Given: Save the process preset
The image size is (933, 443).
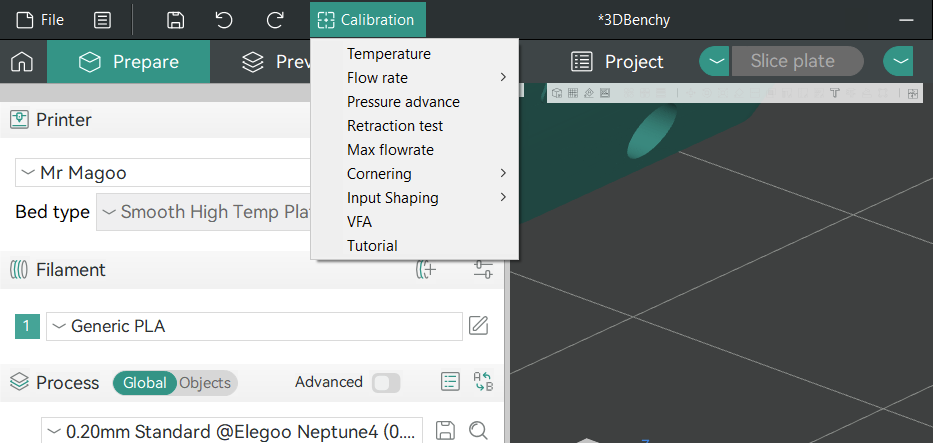Looking at the screenshot, I should [x=446, y=431].
